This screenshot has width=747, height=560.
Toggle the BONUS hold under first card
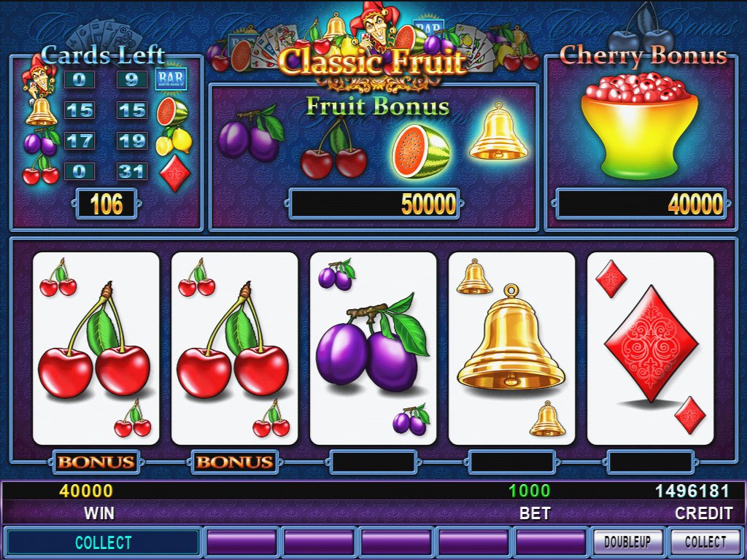pyautogui.click(x=96, y=462)
